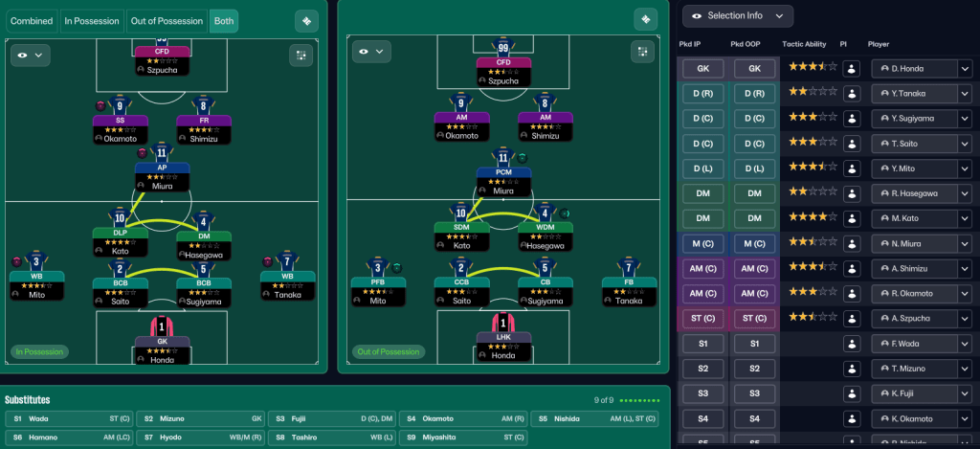Expand the player dropdown for Y. Tanaka
The image size is (980, 449).
[966, 93]
